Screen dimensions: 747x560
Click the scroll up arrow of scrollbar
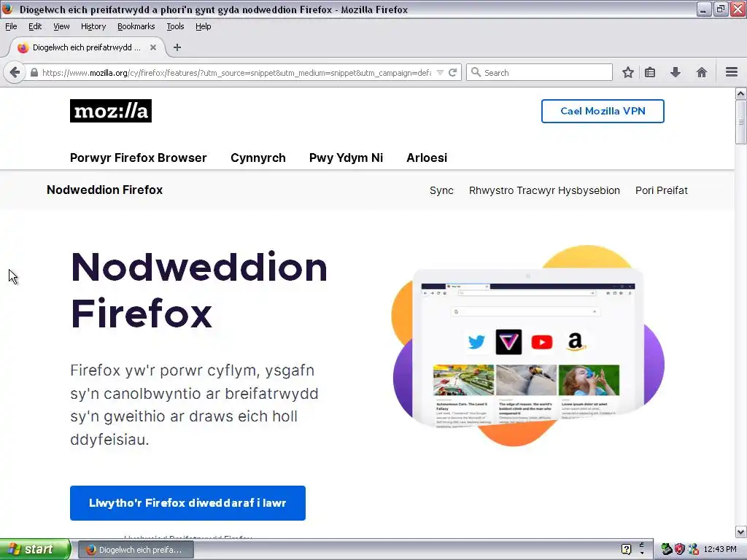[x=740, y=94]
